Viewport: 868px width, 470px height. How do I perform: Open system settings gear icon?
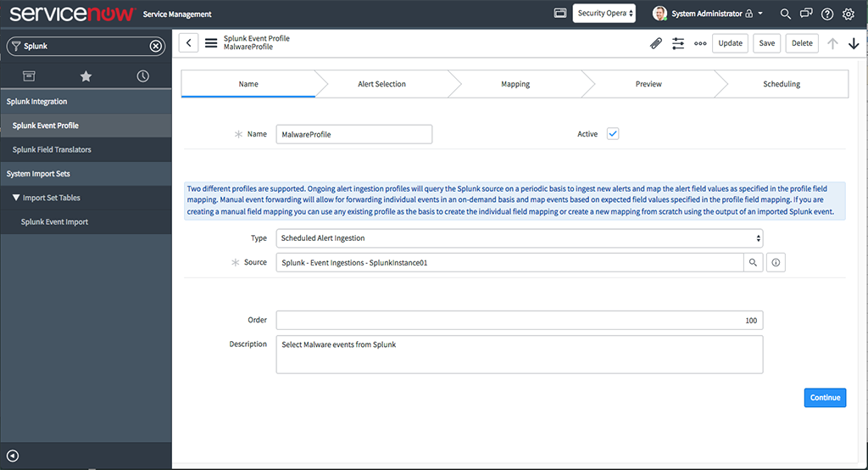[848, 14]
